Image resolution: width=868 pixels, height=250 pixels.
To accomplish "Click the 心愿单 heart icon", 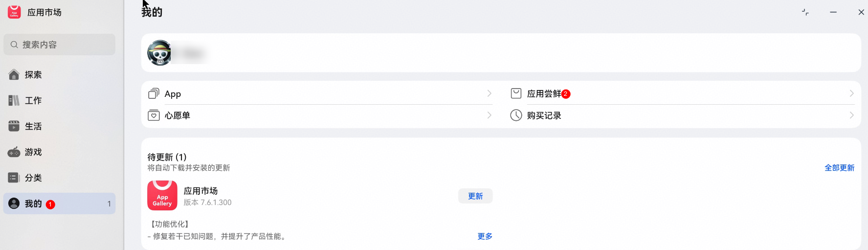I will point(154,115).
